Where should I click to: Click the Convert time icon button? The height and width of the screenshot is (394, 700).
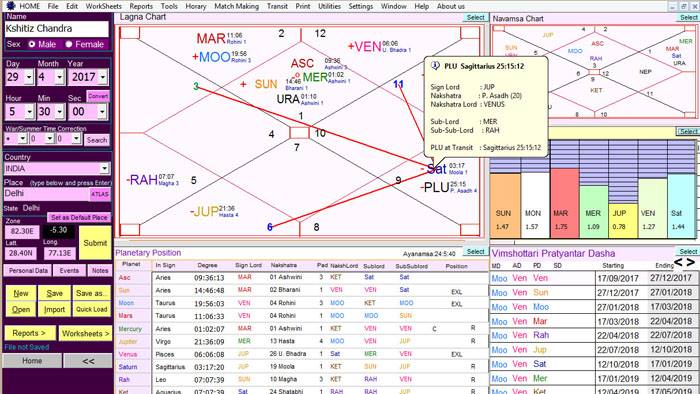(x=98, y=96)
